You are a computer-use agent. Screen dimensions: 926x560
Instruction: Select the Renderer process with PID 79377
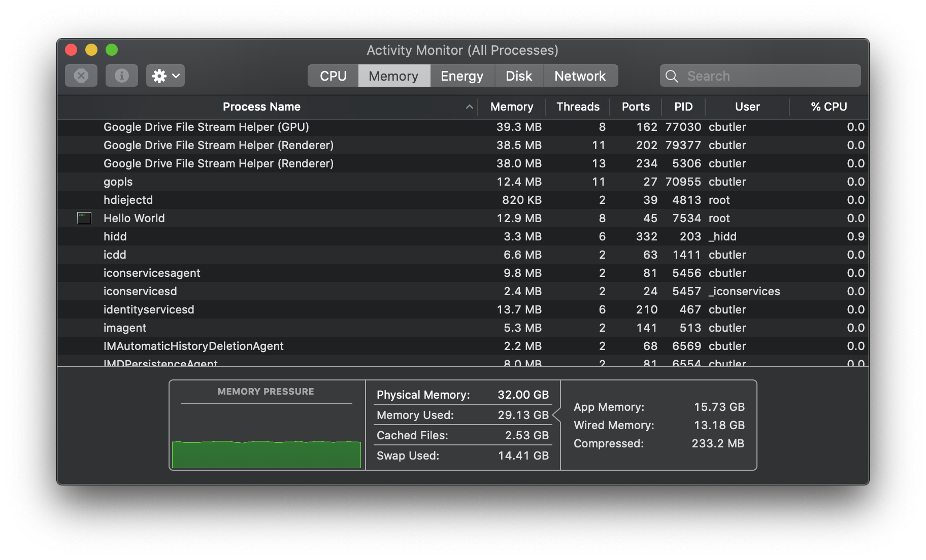[x=463, y=145]
